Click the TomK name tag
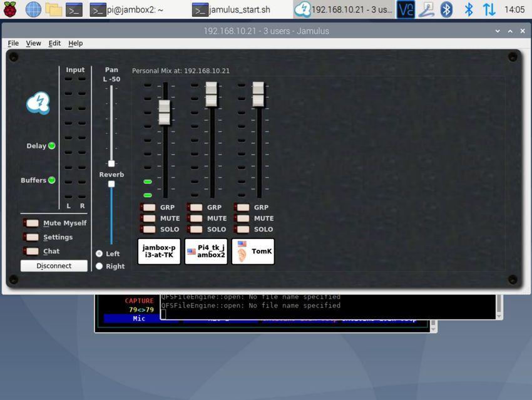Screen dimensions: 532x400 pos(253,252)
